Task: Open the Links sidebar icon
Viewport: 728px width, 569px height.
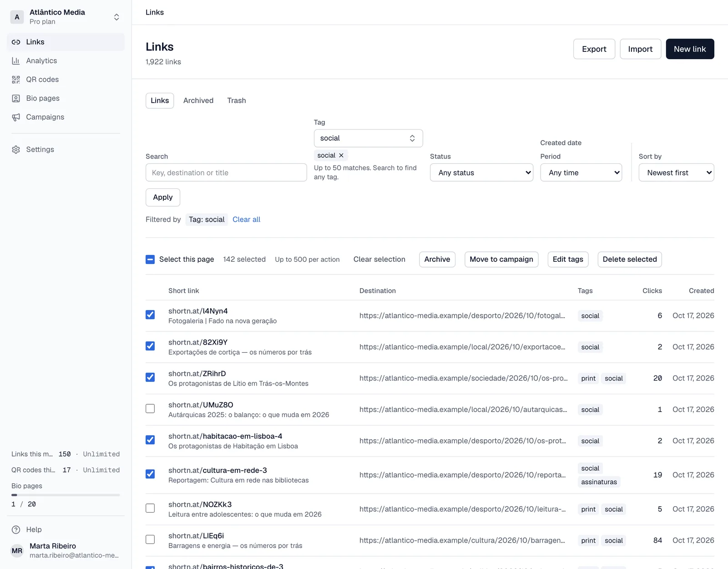Action: pyautogui.click(x=16, y=42)
